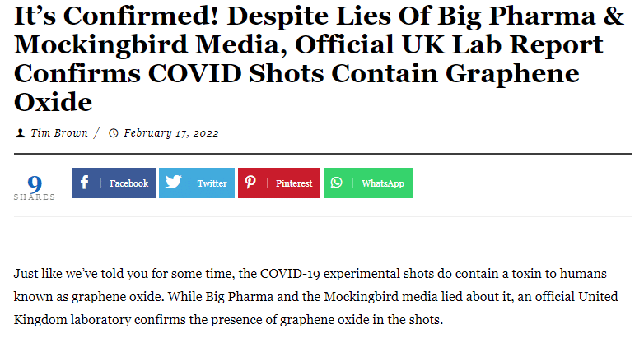This screenshot has width=644, height=338.
Task: Click 'Kingdom laboratory' in the paragraph's last line
Action: tap(72, 320)
